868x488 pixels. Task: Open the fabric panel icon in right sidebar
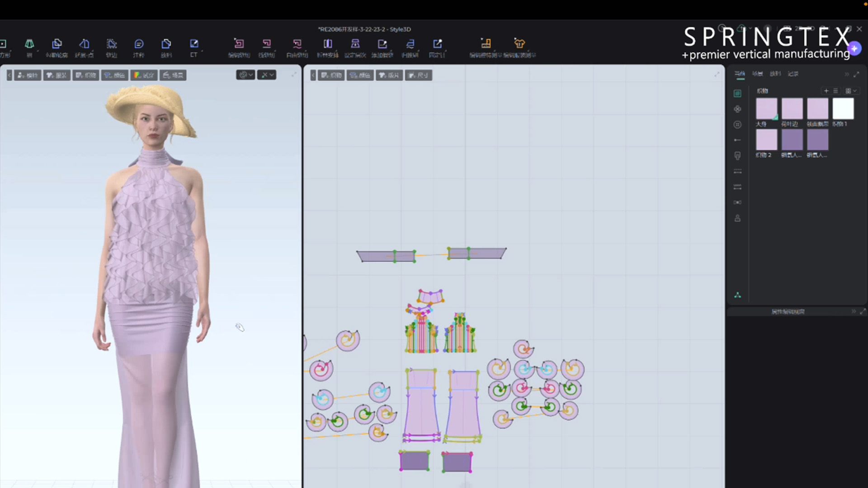click(x=737, y=93)
